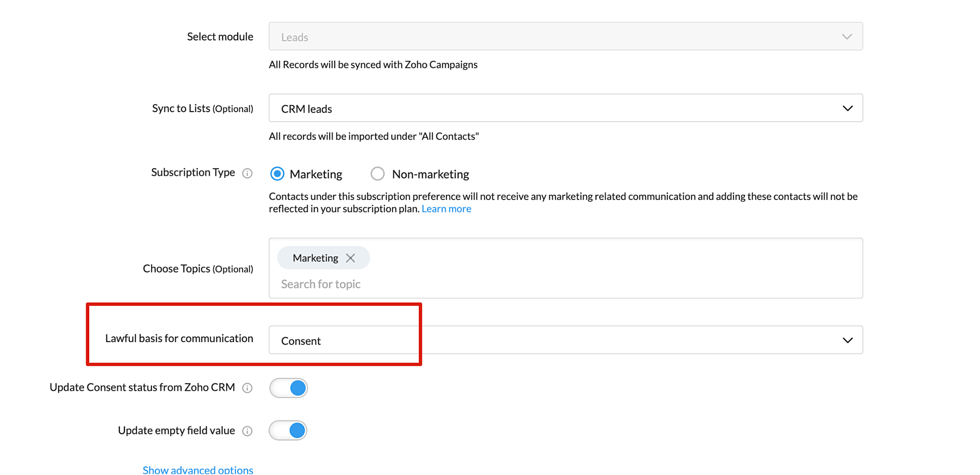Click the Marketing topic tag
The height and width of the screenshot is (475, 980).
pyautogui.click(x=315, y=258)
